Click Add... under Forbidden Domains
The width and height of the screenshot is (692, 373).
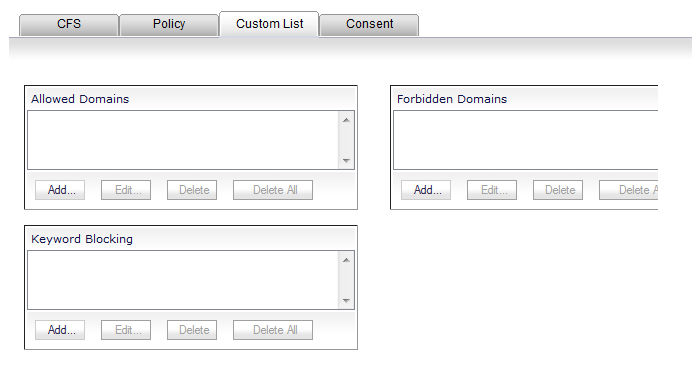pos(426,190)
